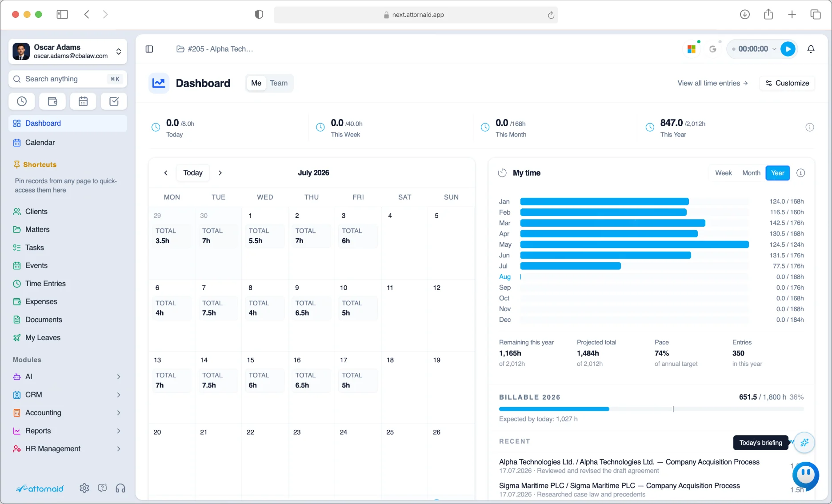Click the sidebar collapse icon in top bar
The height and width of the screenshot is (504, 832).
[149, 49]
